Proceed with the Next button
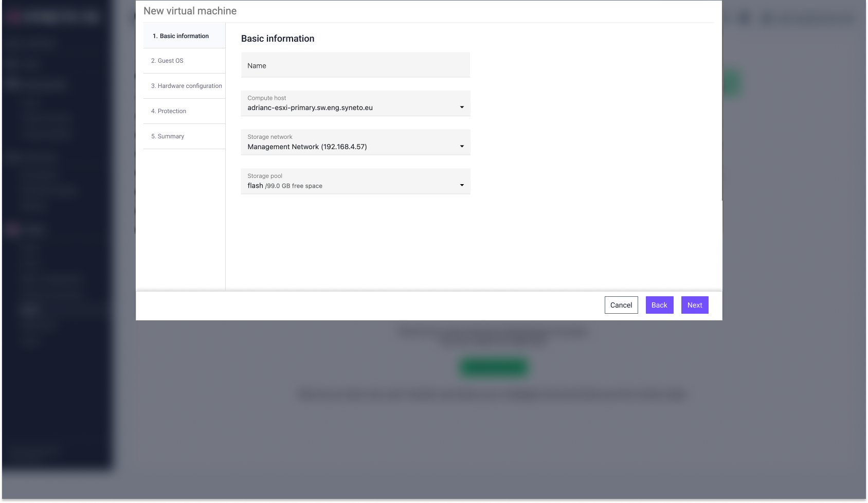Image resolution: width=868 pixels, height=503 pixels. coord(694,305)
